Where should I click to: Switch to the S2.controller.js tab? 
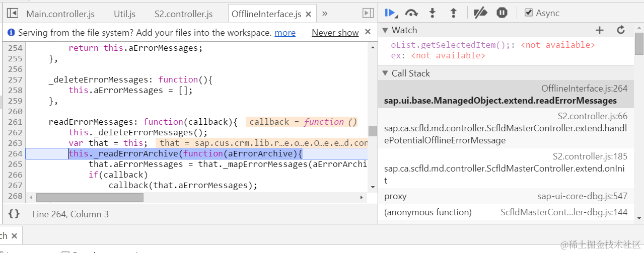pyautogui.click(x=183, y=14)
